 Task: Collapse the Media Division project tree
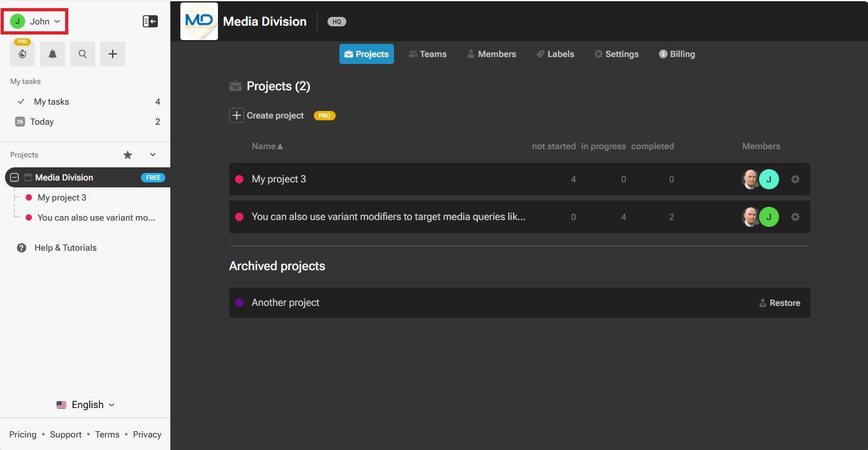[x=14, y=177]
